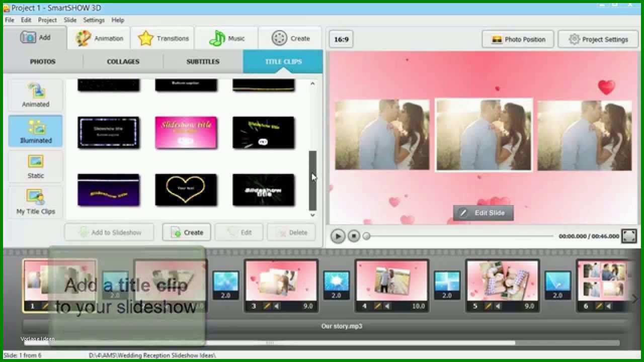Toggle the speaker icon on slide 5
This screenshot has width=644, height=362.
tap(498, 306)
